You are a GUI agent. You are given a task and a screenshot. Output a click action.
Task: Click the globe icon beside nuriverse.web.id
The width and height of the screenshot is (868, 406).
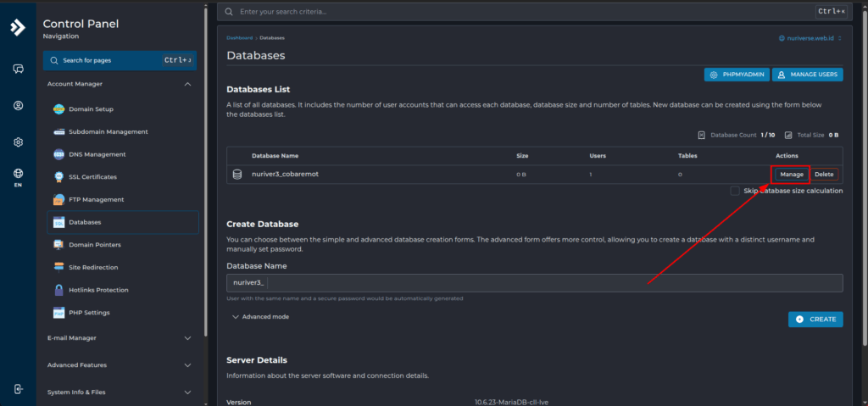click(782, 38)
